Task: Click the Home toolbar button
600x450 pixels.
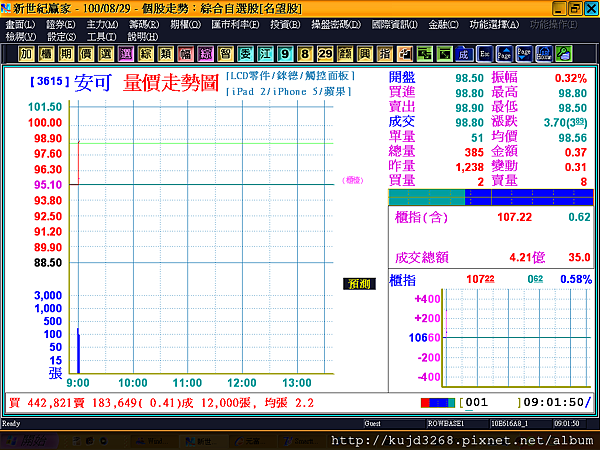Action: tap(544, 54)
